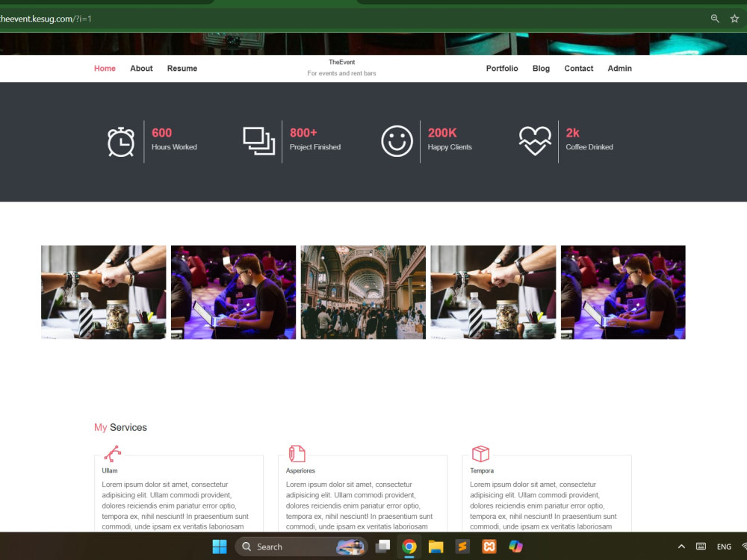Open Copilot from the taskbar
This screenshot has height=560, width=747.
pos(515,547)
